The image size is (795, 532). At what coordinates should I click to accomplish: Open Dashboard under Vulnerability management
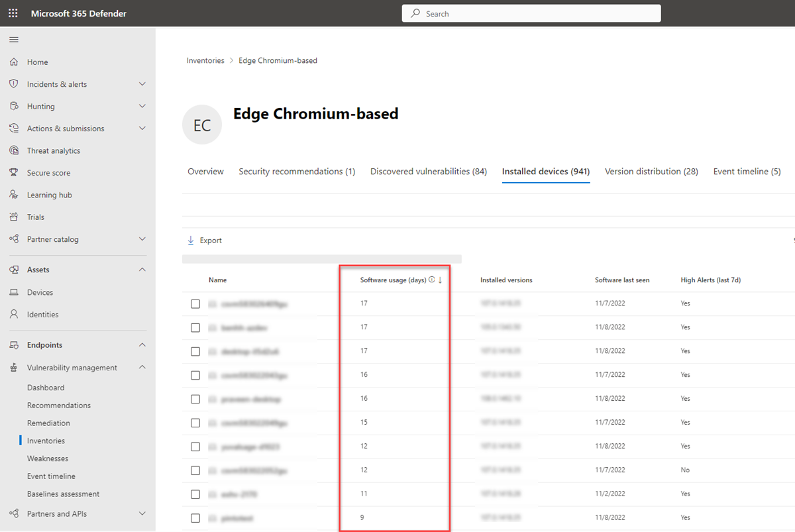click(x=46, y=388)
